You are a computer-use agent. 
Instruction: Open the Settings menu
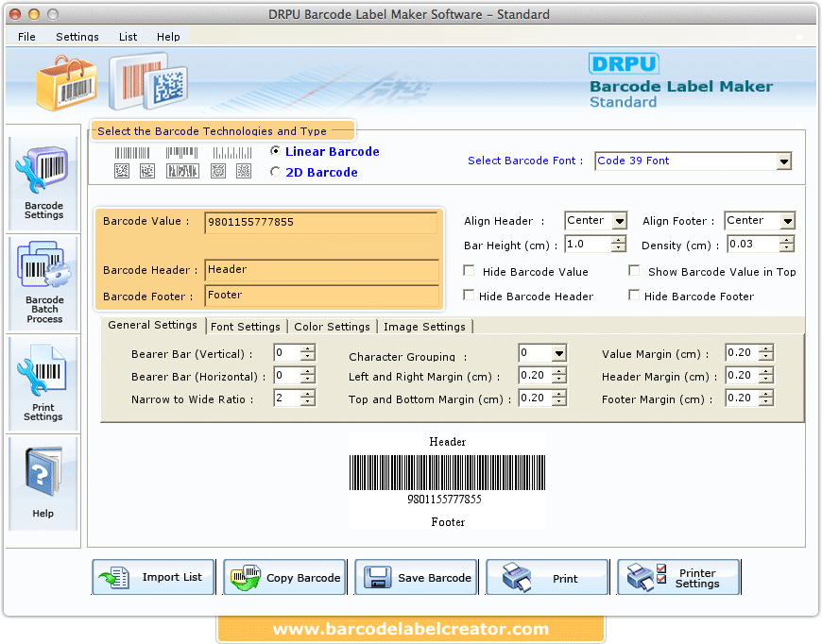tap(77, 37)
